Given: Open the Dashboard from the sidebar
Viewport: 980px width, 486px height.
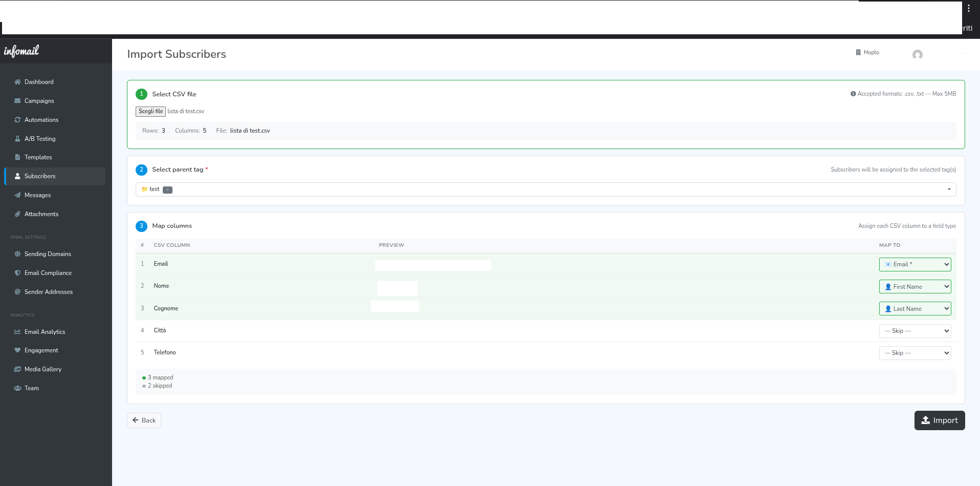Looking at the screenshot, I should pyautogui.click(x=38, y=82).
